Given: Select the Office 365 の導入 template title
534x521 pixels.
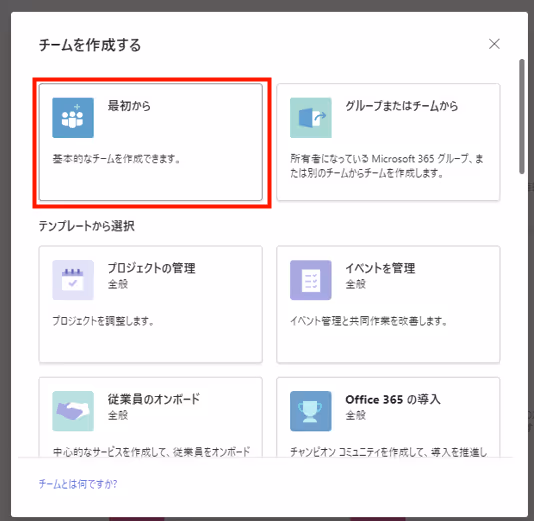Looking at the screenshot, I should pyautogui.click(x=393, y=399).
